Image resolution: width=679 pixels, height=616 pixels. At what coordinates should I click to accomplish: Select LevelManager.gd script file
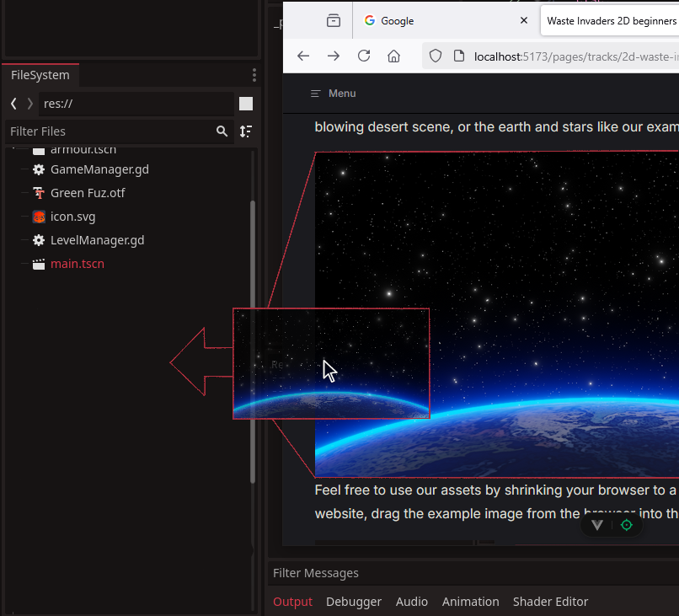coord(98,240)
